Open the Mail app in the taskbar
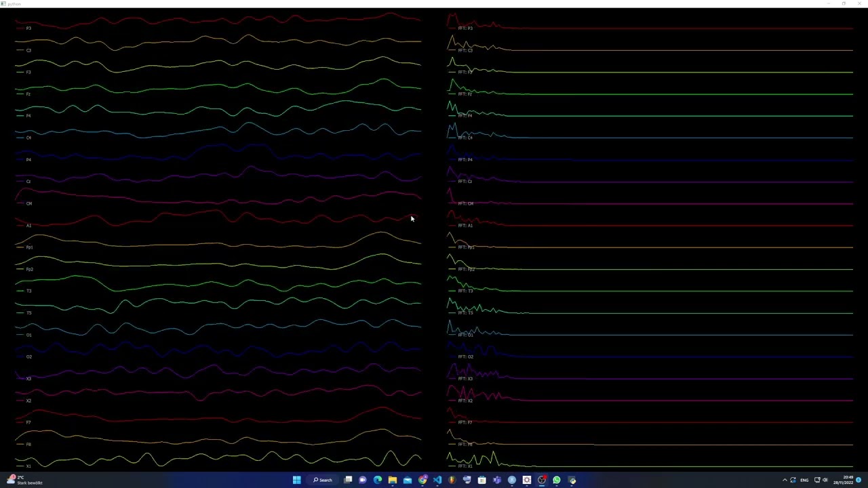Image resolution: width=868 pixels, height=488 pixels. (x=408, y=480)
